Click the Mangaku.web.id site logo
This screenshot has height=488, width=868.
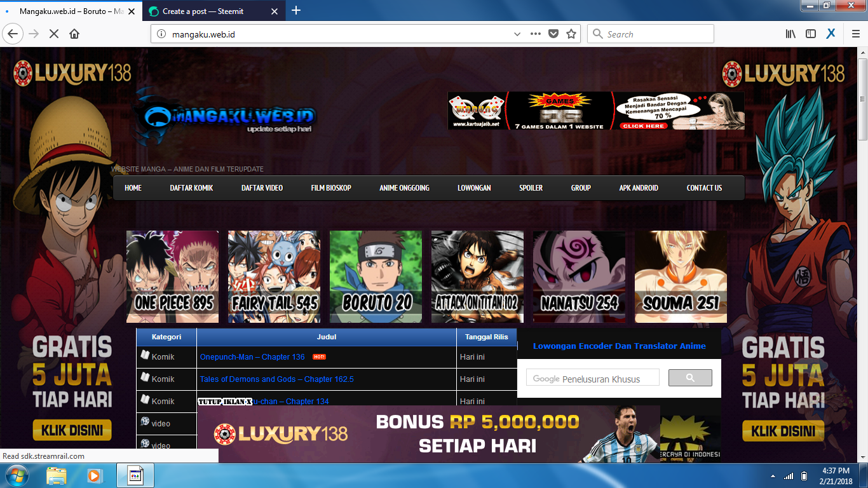[x=226, y=116]
